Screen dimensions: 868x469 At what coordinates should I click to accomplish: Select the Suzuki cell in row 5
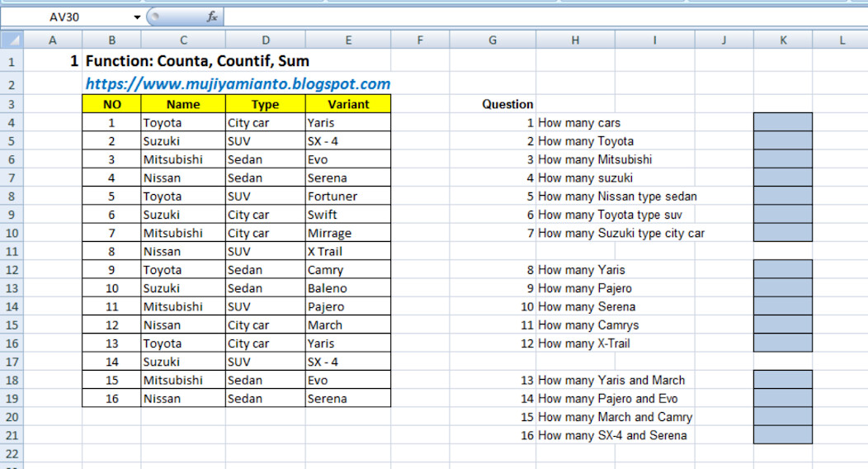pyautogui.click(x=183, y=140)
